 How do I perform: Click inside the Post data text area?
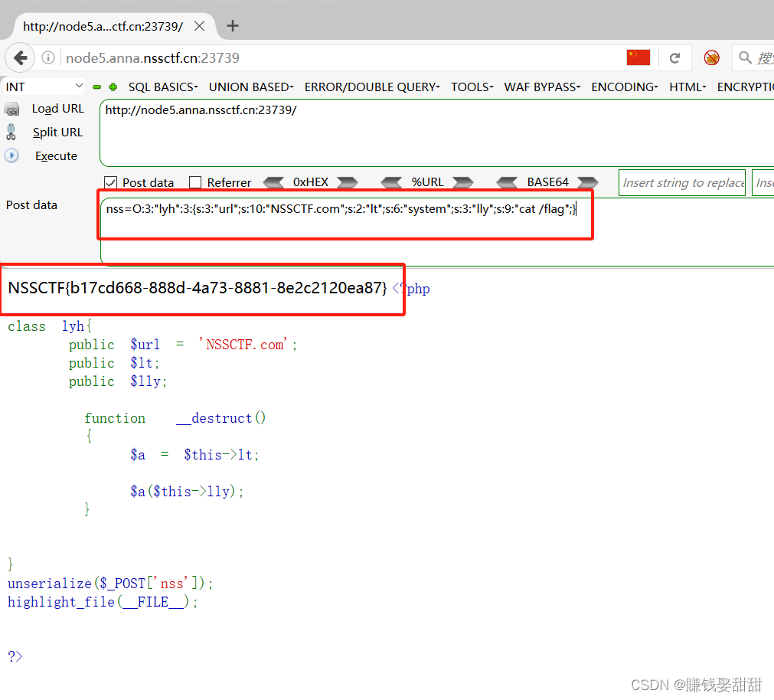coord(437,231)
